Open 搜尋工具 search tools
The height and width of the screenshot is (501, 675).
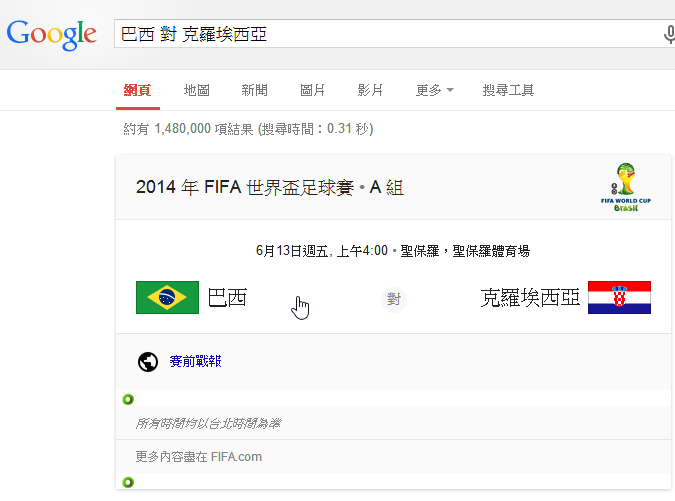[x=508, y=90]
